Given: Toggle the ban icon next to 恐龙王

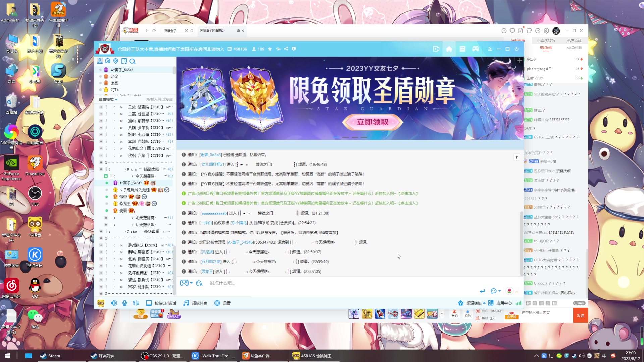Looking at the screenshot, I should point(154,203).
